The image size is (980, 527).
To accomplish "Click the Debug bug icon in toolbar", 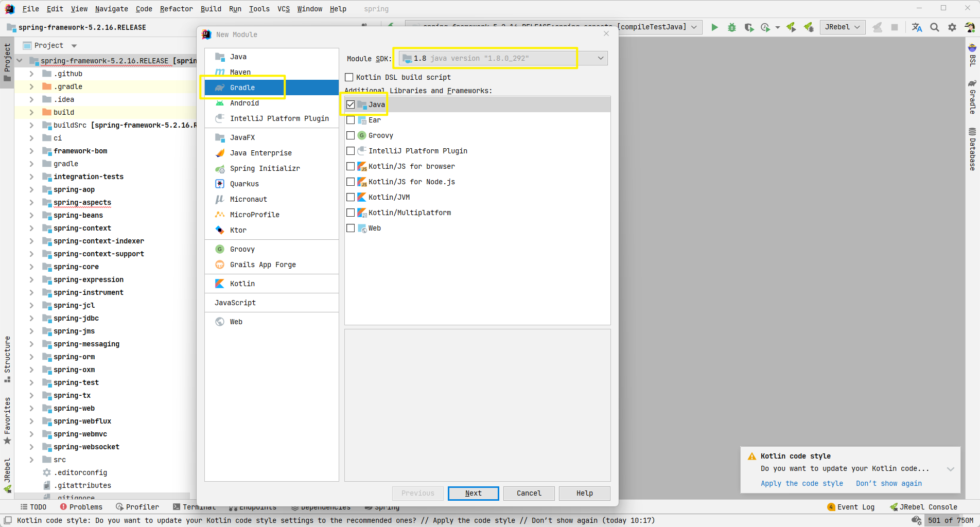I will coord(731,27).
